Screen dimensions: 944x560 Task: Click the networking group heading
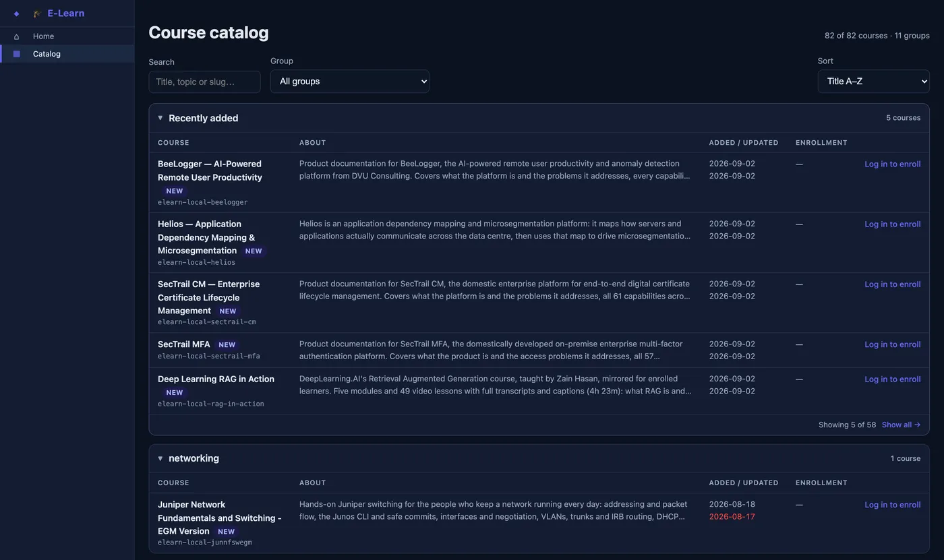(x=194, y=458)
